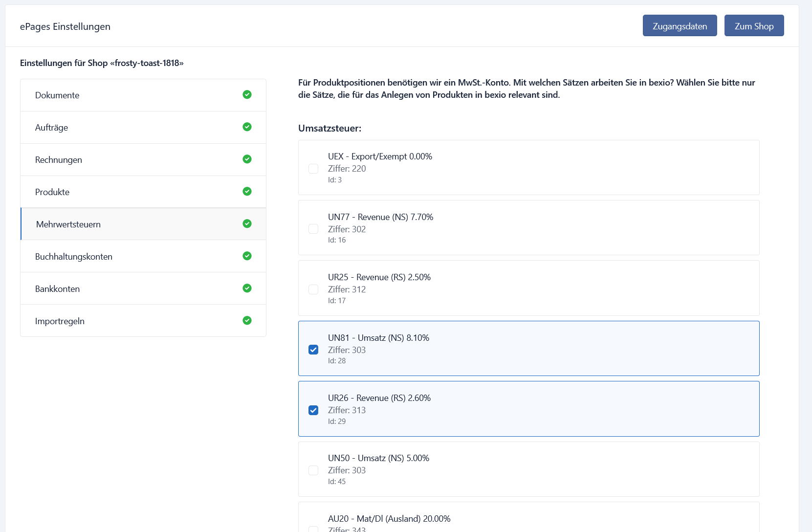The image size is (812, 532).
Task: Click green checkmark icon beside Importregeln
Action: [247, 320]
